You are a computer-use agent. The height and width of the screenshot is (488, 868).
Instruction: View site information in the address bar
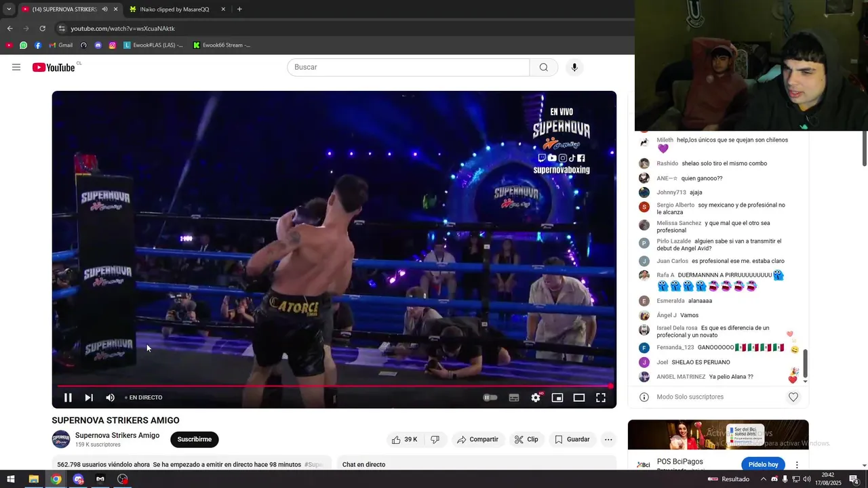62,28
